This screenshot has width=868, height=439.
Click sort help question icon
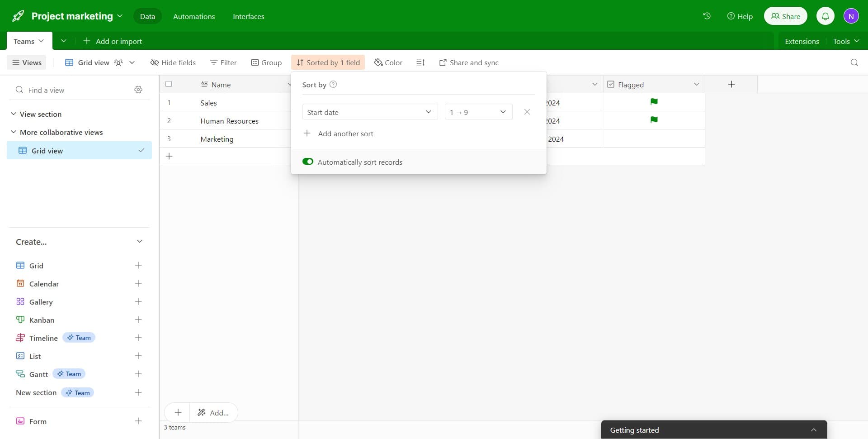click(333, 85)
